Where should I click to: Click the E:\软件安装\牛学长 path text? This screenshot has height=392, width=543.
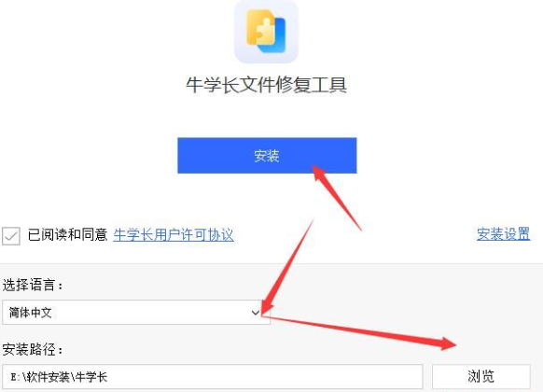[x=59, y=377]
